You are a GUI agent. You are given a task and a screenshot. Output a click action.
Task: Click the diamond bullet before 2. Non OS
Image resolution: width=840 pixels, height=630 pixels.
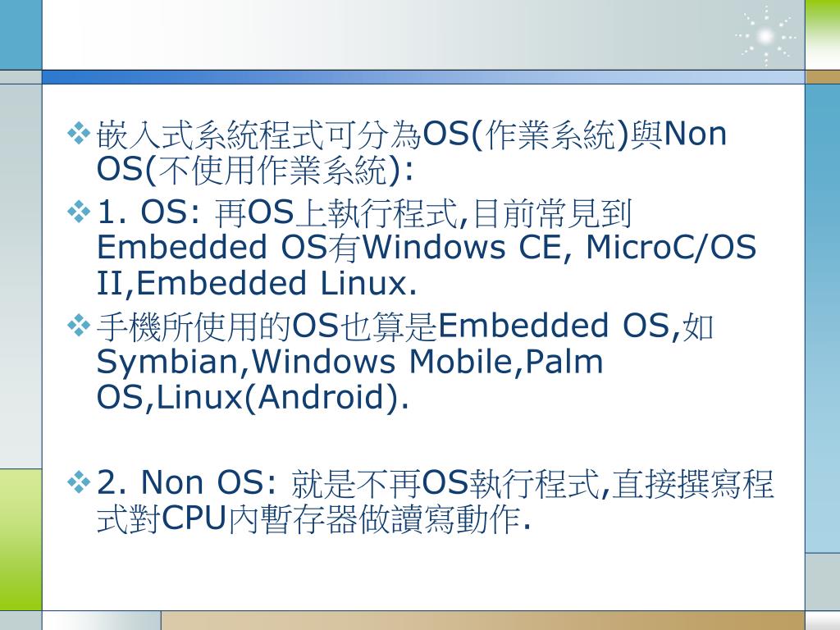78,482
